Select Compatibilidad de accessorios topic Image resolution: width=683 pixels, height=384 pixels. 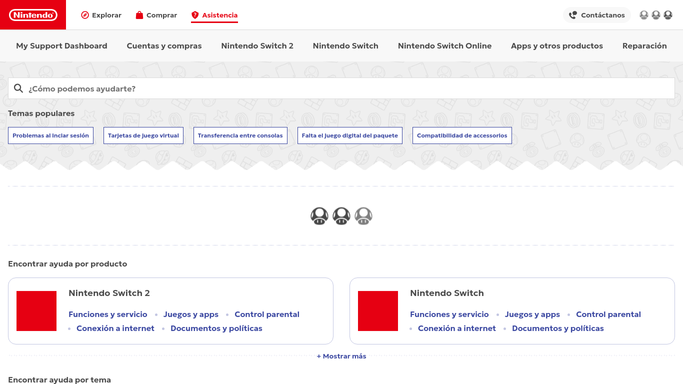(x=462, y=135)
